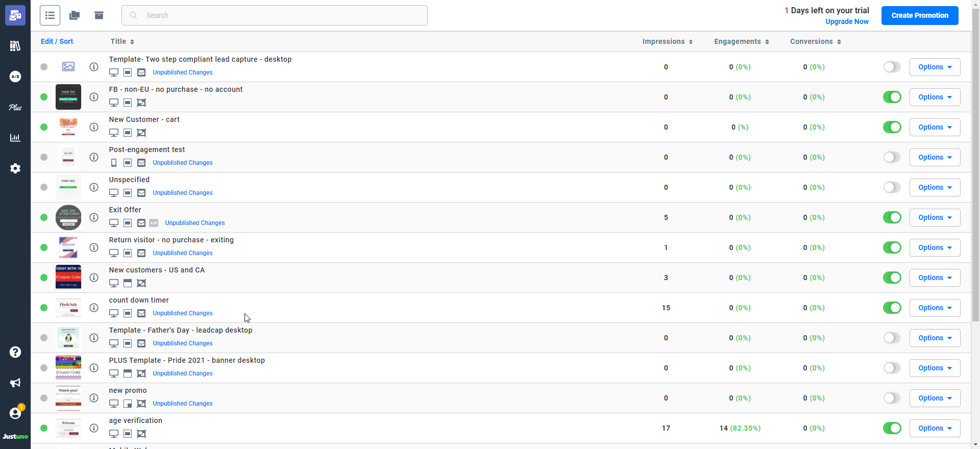Click Unpublished Changes link under Exit Offer
This screenshot has height=449, width=980.
click(194, 223)
